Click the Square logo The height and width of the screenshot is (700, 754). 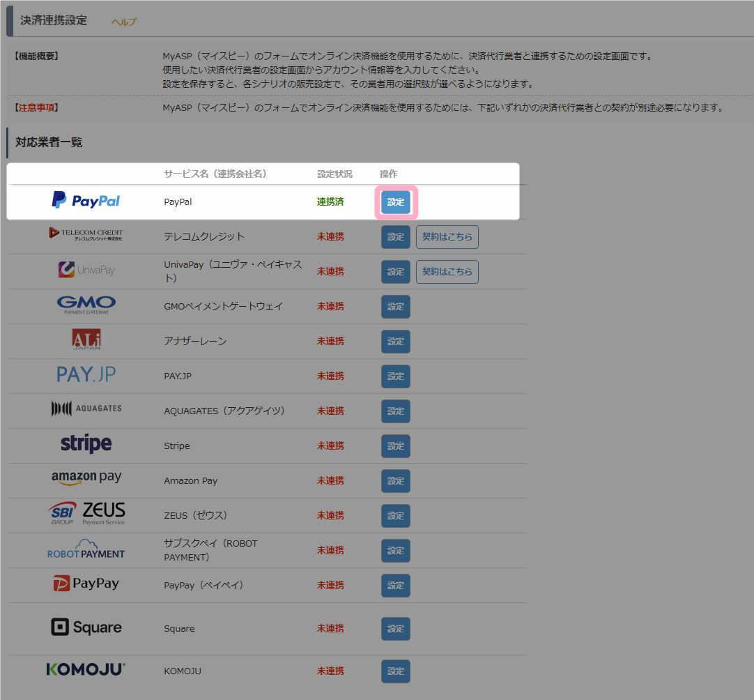point(86,627)
